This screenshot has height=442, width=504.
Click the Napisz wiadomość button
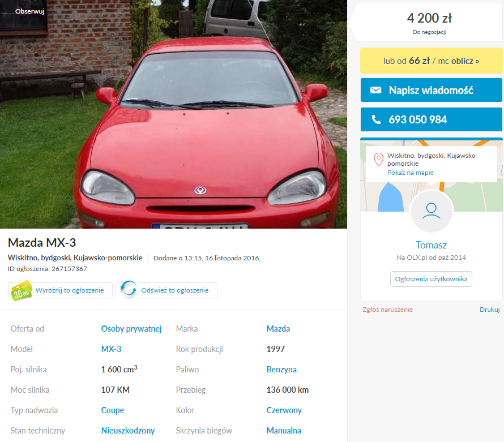[431, 90]
